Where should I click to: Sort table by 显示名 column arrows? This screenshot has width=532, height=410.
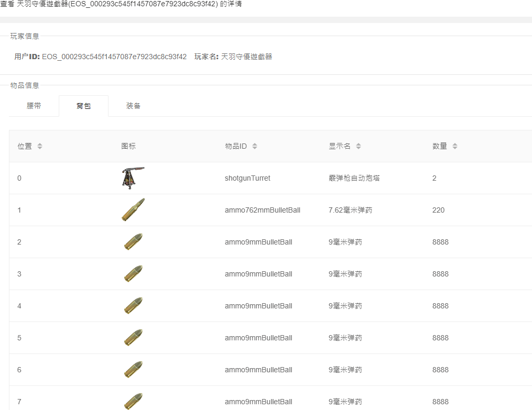pyautogui.click(x=359, y=146)
